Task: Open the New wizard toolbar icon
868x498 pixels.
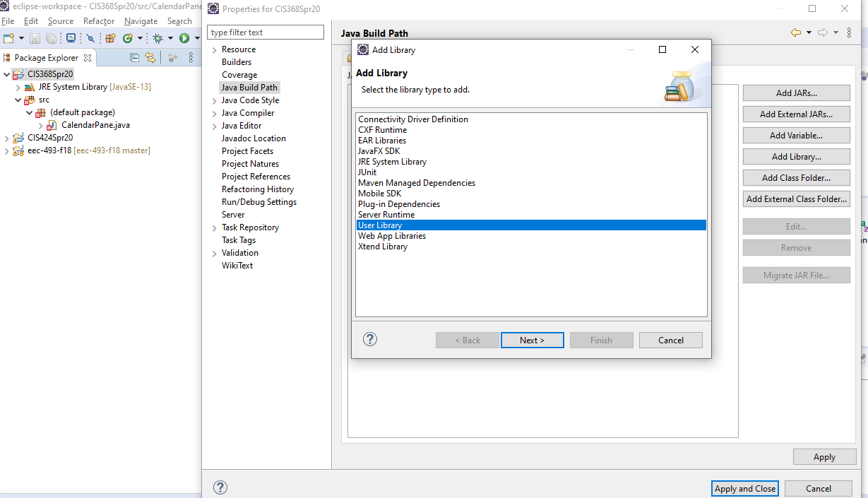Action: click(8, 38)
